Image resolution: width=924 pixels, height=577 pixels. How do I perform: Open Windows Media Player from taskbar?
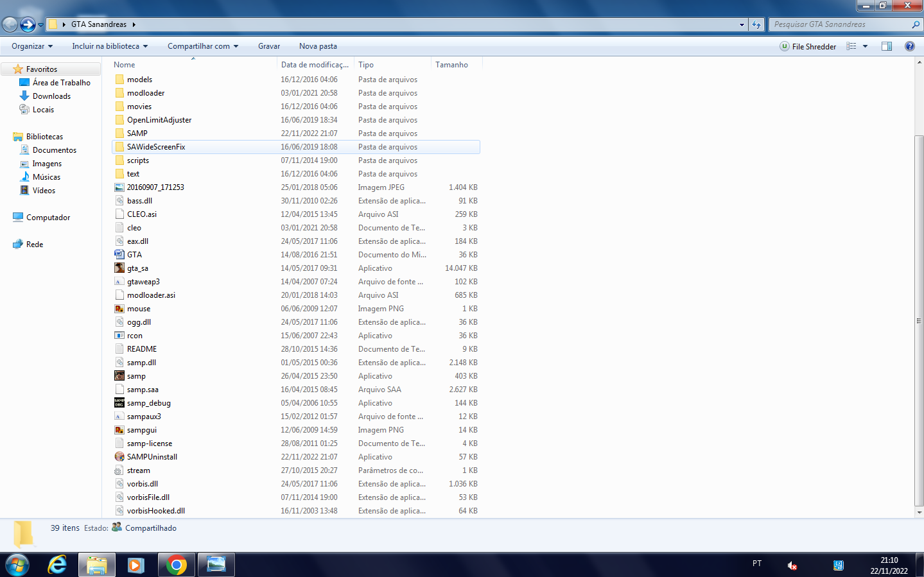pyautogui.click(x=136, y=565)
